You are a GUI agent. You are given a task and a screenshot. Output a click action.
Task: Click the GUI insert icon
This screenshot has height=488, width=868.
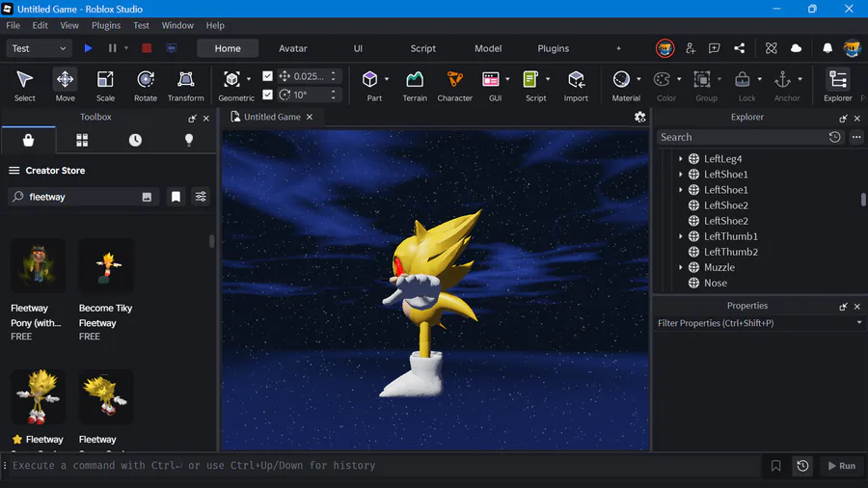[x=491, y=80]
